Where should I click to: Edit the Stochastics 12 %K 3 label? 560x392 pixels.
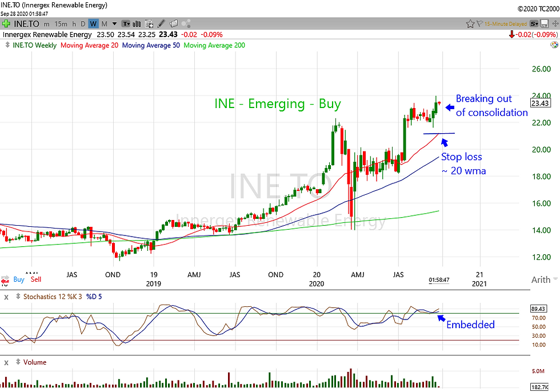coord(53,297)
